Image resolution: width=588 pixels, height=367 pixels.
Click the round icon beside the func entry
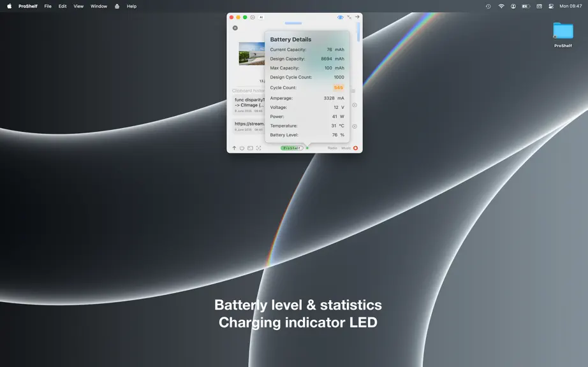355,105
